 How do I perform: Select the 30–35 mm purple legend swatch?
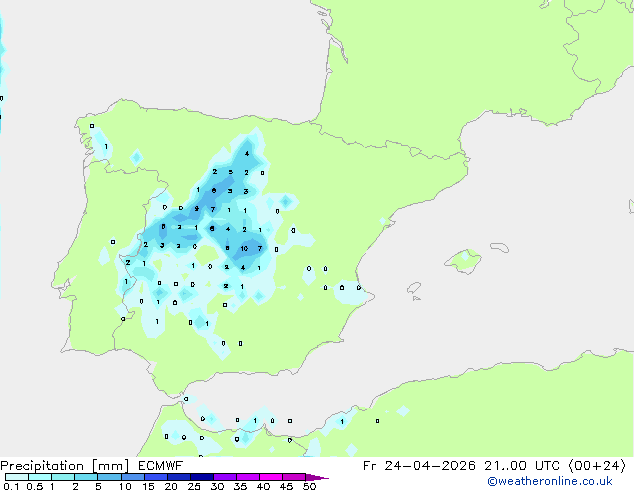pyautogui.click(x=224, y=477)
